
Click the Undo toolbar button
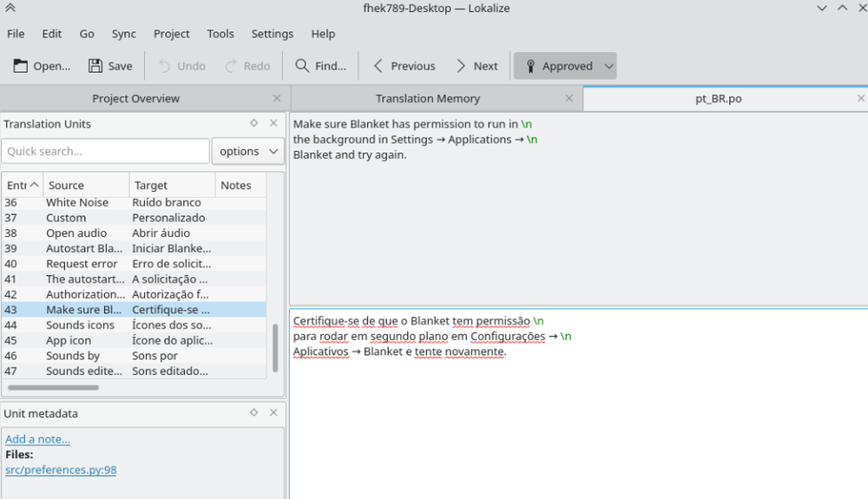pos(182,66)
